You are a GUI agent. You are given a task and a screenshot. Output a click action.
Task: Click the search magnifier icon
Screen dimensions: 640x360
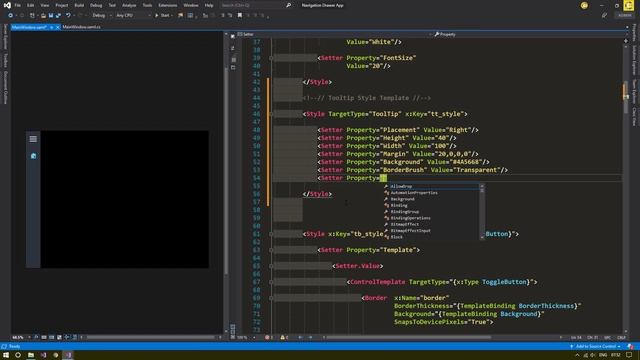[x=289, y=5]
